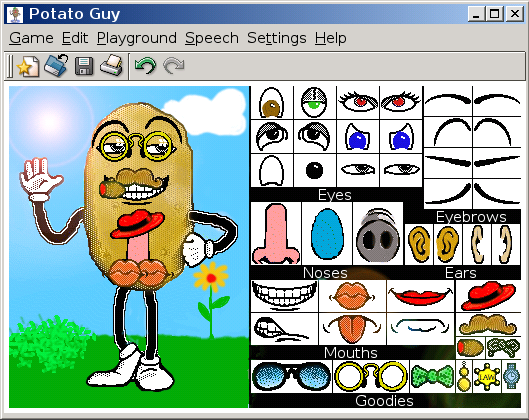Pick the blue egg-shaped nose
Screen dimensions: 529x420
327,234
